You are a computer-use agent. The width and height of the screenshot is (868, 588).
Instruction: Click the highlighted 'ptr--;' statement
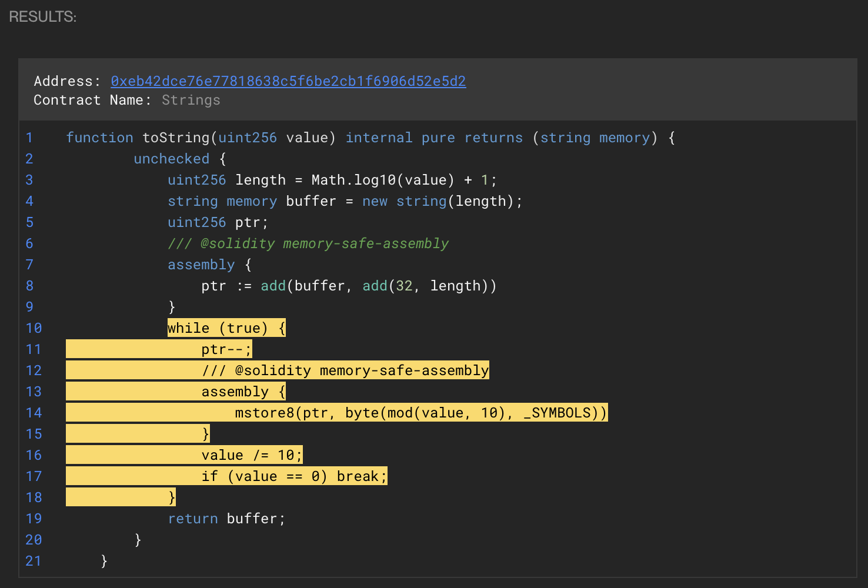point(226,350)
